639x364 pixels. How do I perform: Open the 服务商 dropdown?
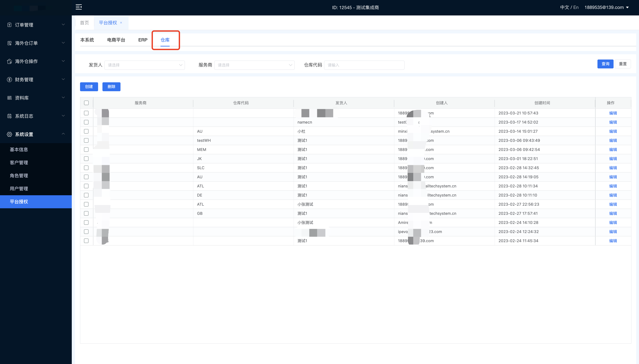coord(254,65)
